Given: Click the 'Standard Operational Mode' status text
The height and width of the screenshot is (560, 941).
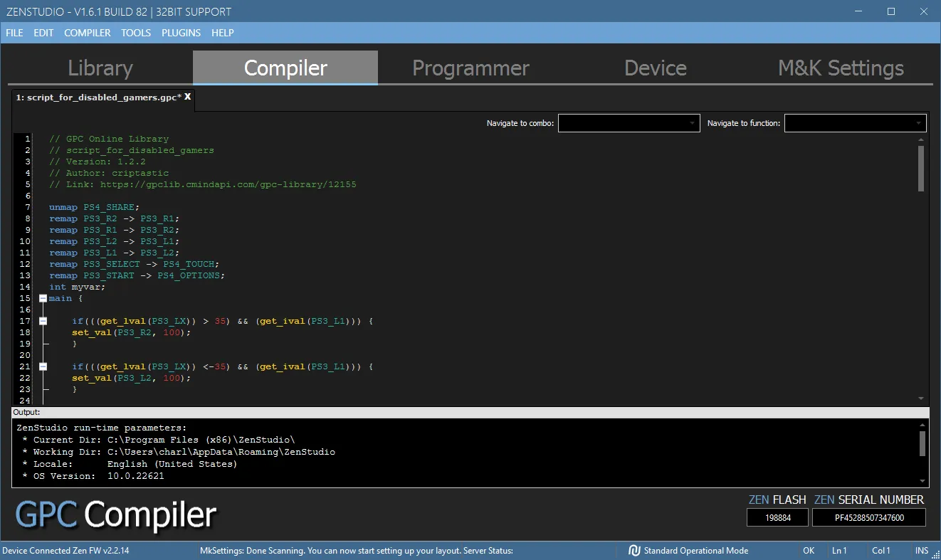Looking at the screenshot, I should click(695, 550).
